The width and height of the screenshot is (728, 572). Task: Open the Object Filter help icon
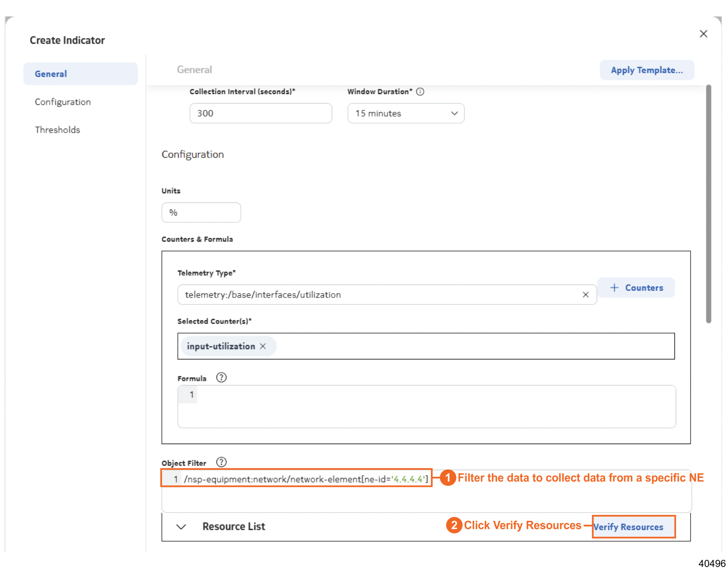[221, 462]
